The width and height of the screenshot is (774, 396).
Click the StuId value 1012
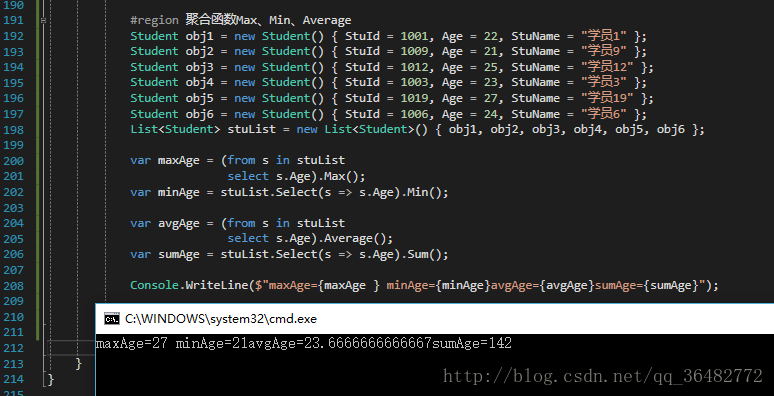[x=414, y=67]
